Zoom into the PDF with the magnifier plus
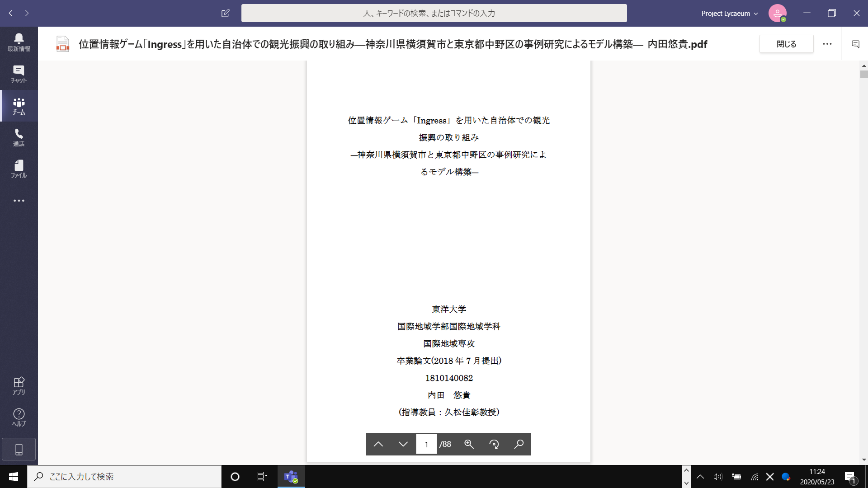 click(x=469, y=444)
